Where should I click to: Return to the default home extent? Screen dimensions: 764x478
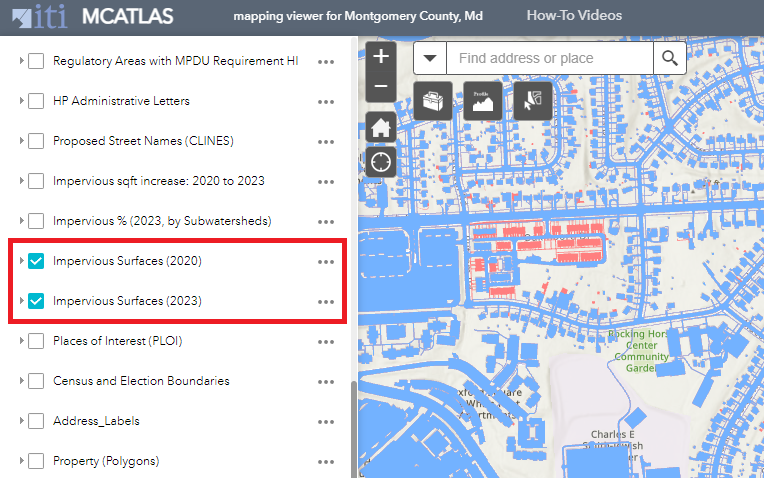click(x=380, y=127)
